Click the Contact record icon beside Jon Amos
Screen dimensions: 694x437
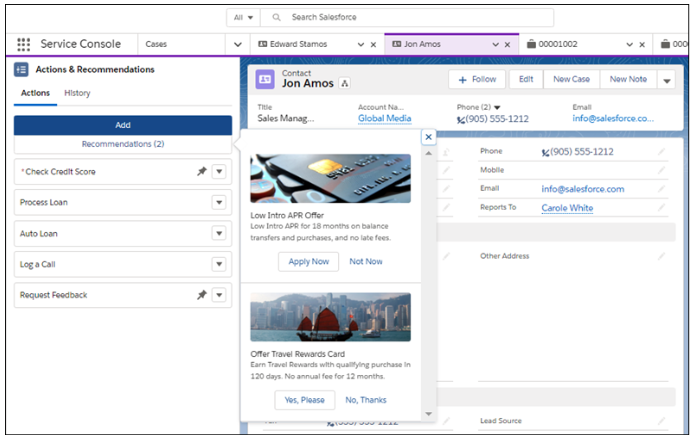tap(265, 79)
